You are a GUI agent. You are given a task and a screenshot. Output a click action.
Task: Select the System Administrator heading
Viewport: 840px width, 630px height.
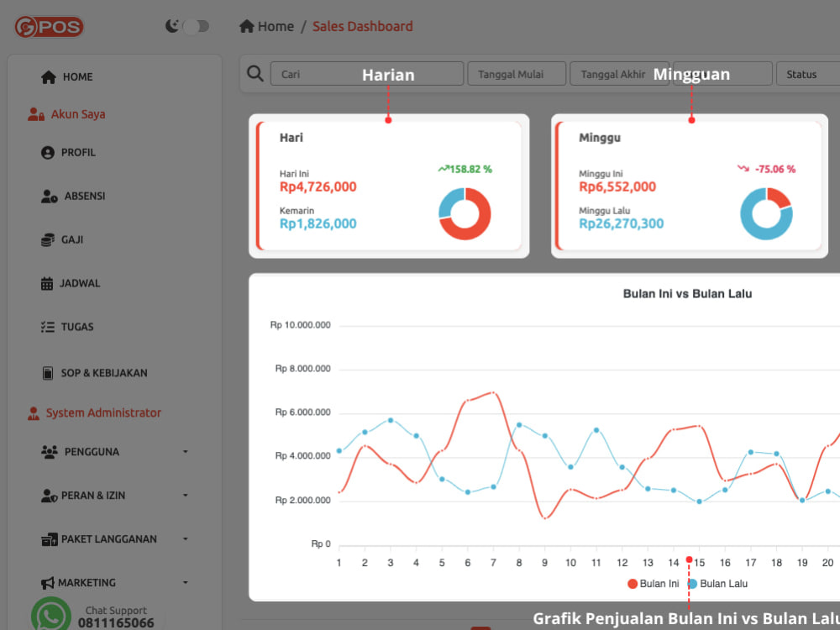coord(103,412)
